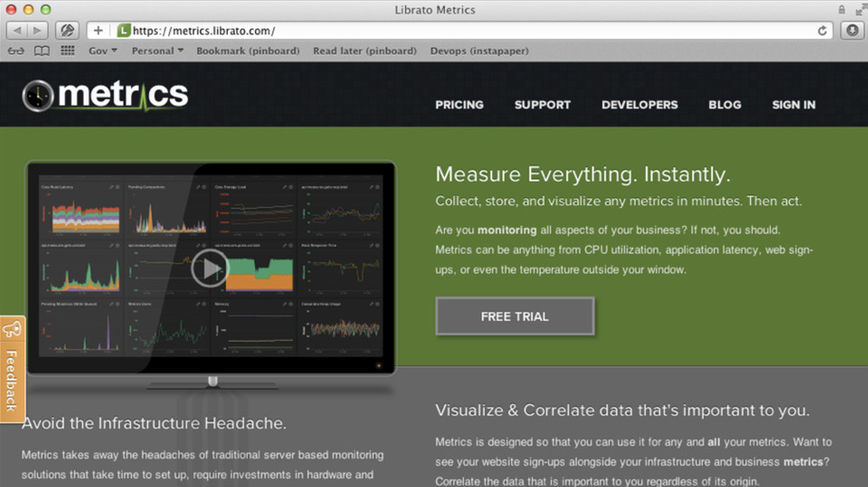
Task: Click 'Visualize & Correlate data' heading
Action: point(622,411)
